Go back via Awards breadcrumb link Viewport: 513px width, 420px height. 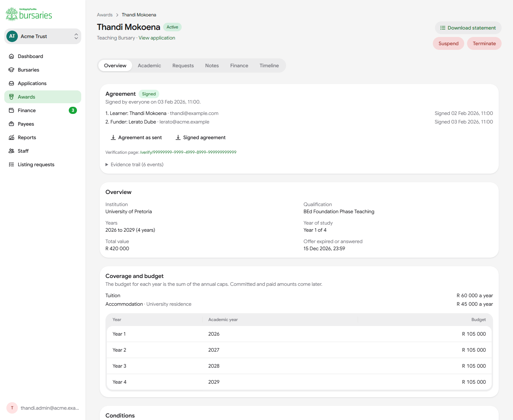(105, 15)
